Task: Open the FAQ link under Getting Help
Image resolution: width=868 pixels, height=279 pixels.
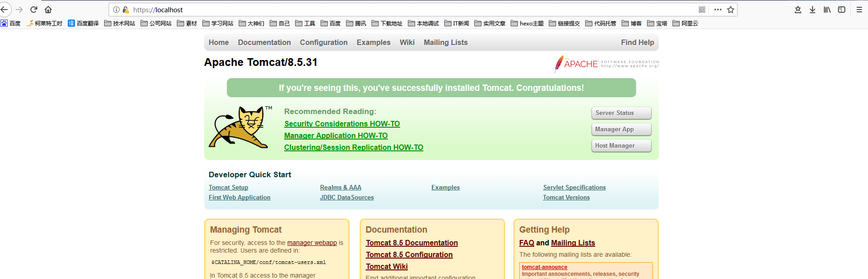Action: coord(527,243)
